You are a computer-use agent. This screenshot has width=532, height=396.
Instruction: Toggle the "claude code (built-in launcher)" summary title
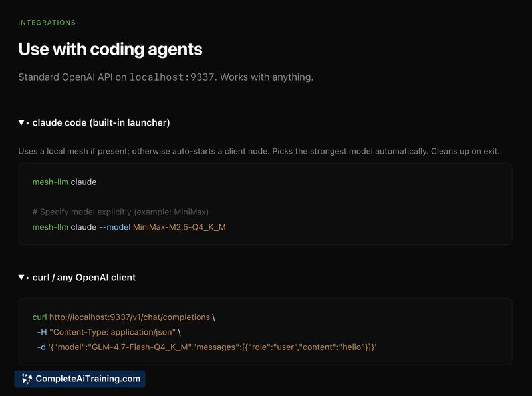coord(101,123)
